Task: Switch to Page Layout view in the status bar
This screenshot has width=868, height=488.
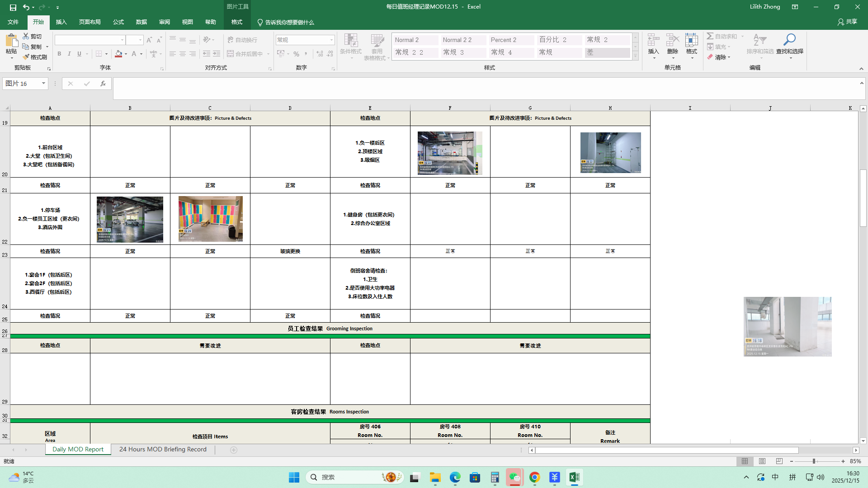Action: pos(762,461)
